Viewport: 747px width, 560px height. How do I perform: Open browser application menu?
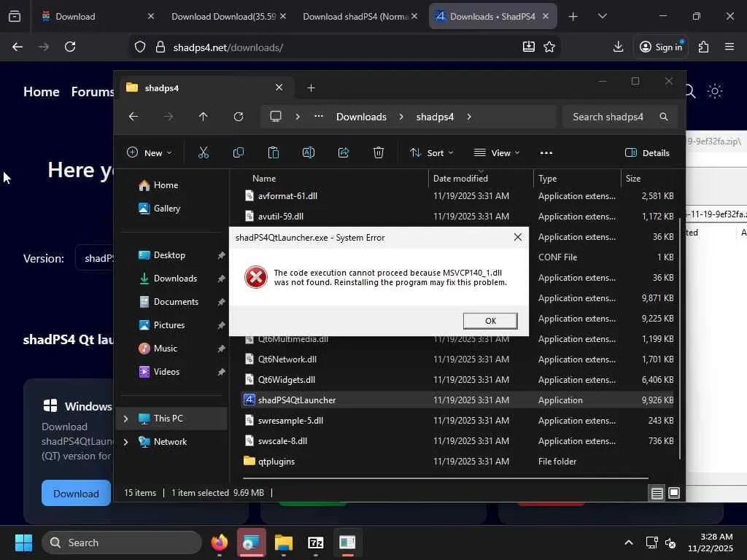pyautogui.click(x=729, y=47)
